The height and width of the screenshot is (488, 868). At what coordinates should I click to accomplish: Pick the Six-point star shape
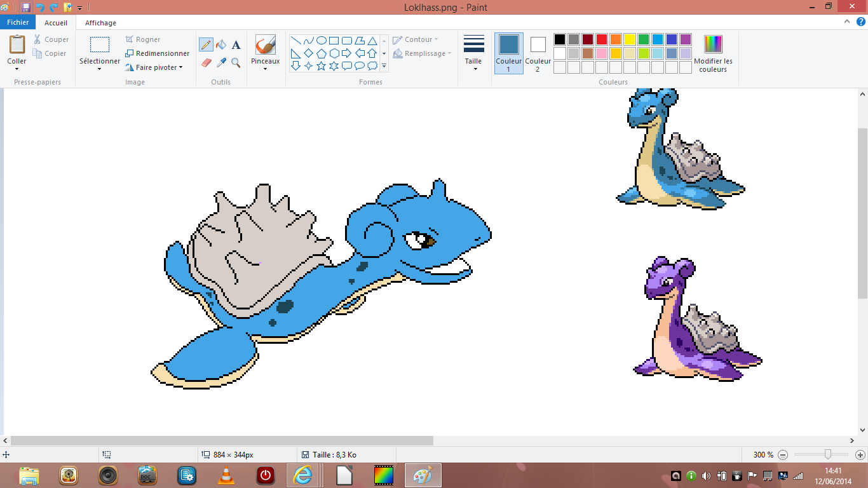334,65
